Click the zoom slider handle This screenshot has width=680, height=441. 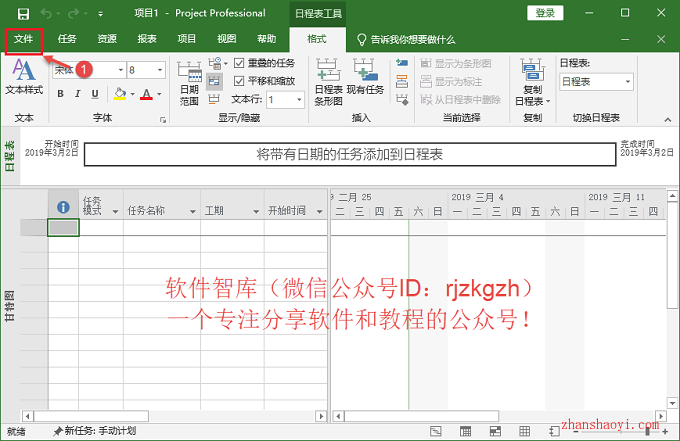click(x=647, y=431)
